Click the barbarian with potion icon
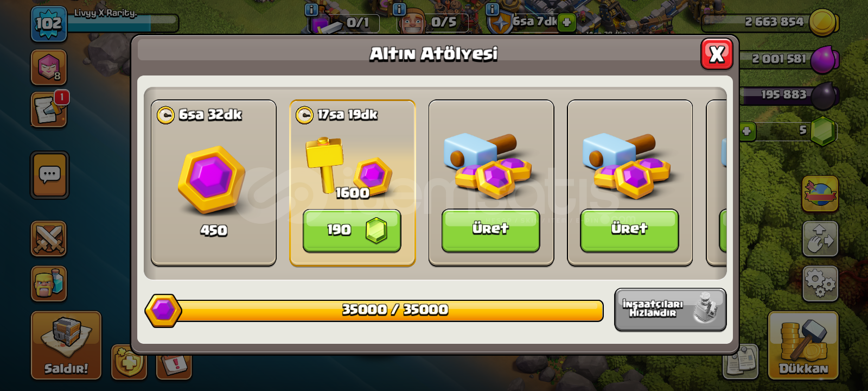868x391 pixels. [49, 283]
